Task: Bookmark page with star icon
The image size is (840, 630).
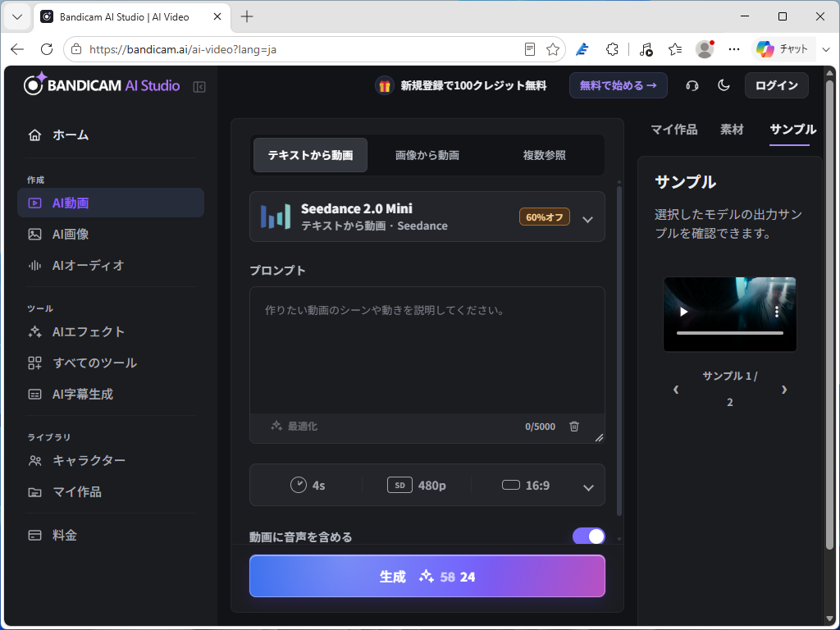Action: [x=553, y=49]
